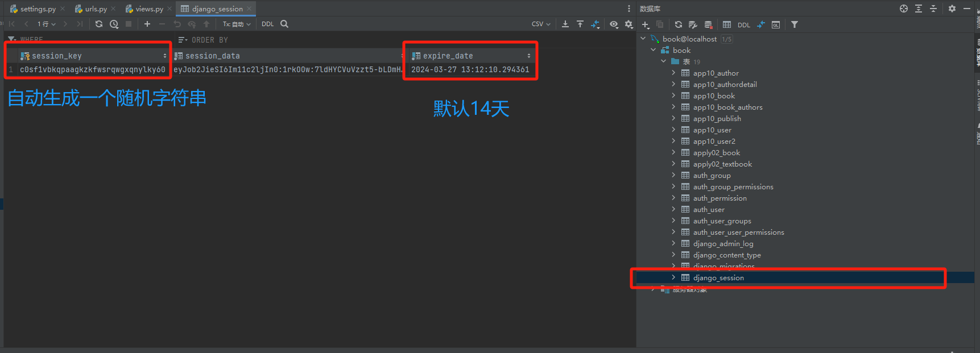Screen dimensions: 980x353
Task: Open the data editor query history clock icon
Action: (x=114, y=24)
